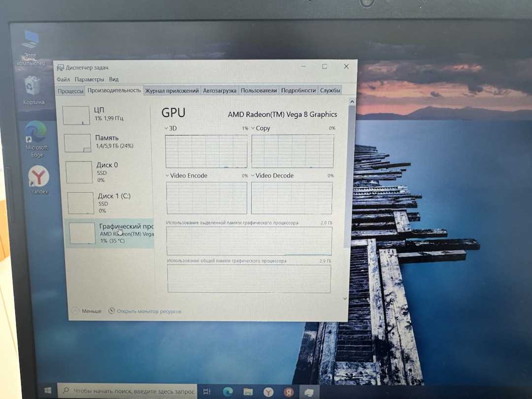Click the taskbar search input field
The image size is (532, 399).
(x=128, y=391)
